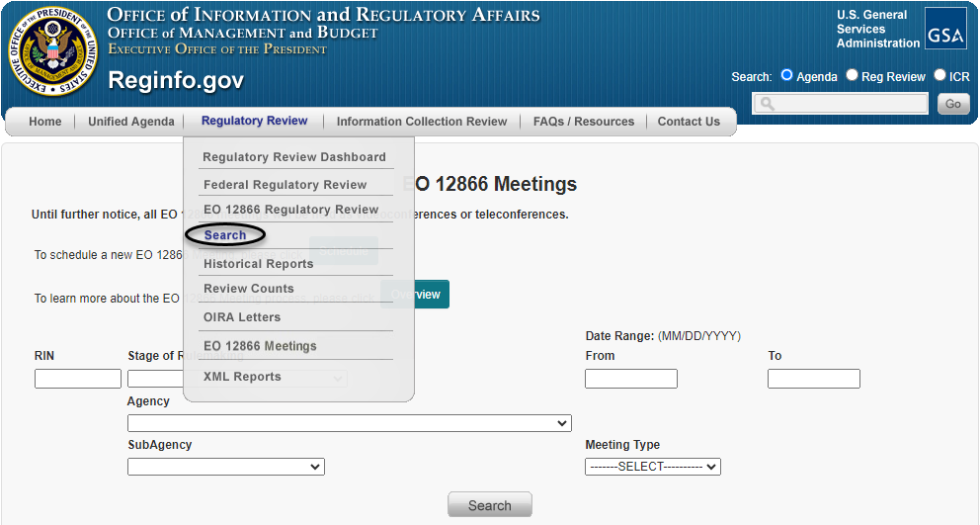Select Historical Reports menu entry
Screen dimensions: 980x525
[x=258, y=264]
